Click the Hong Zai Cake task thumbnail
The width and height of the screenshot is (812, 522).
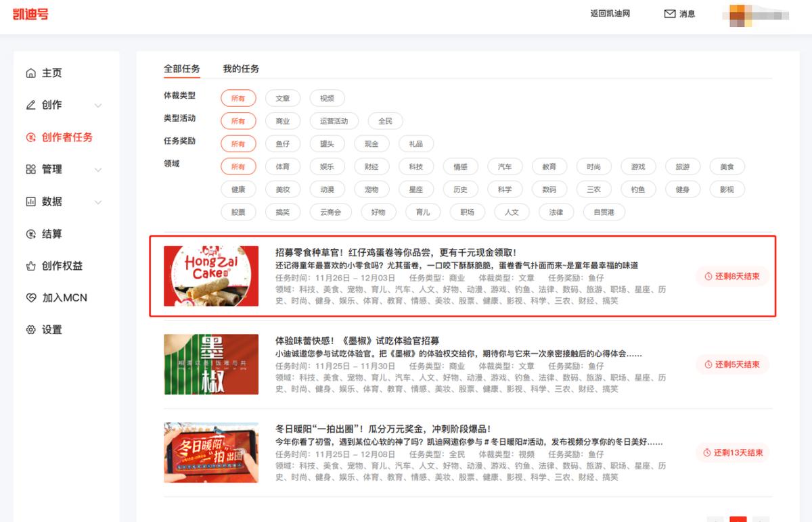coord(210,275)
